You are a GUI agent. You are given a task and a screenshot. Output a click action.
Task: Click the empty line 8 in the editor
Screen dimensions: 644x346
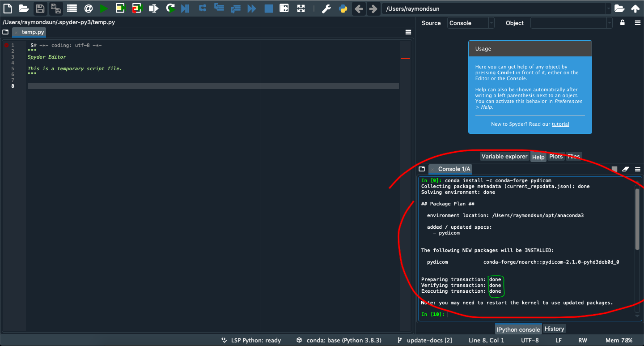[x=213, y=86]
